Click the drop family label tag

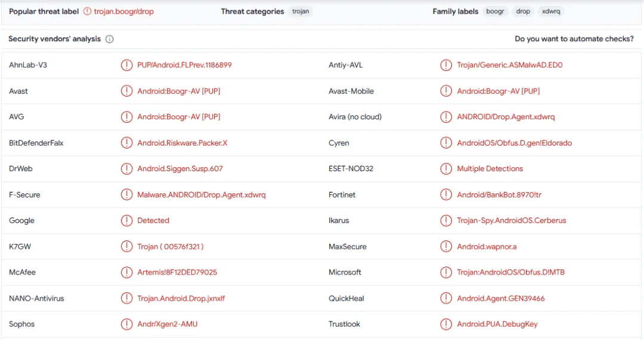pos(523,11)
